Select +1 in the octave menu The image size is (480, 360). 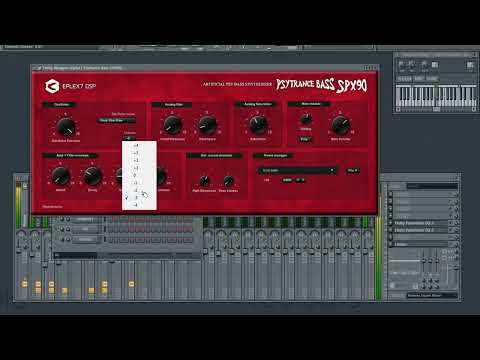[x=139, y=168]
